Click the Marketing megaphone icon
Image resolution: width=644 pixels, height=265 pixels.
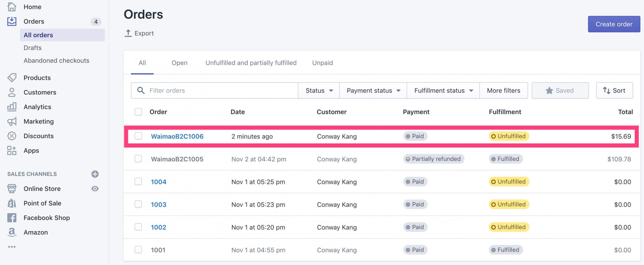click(x=12, y=121)
